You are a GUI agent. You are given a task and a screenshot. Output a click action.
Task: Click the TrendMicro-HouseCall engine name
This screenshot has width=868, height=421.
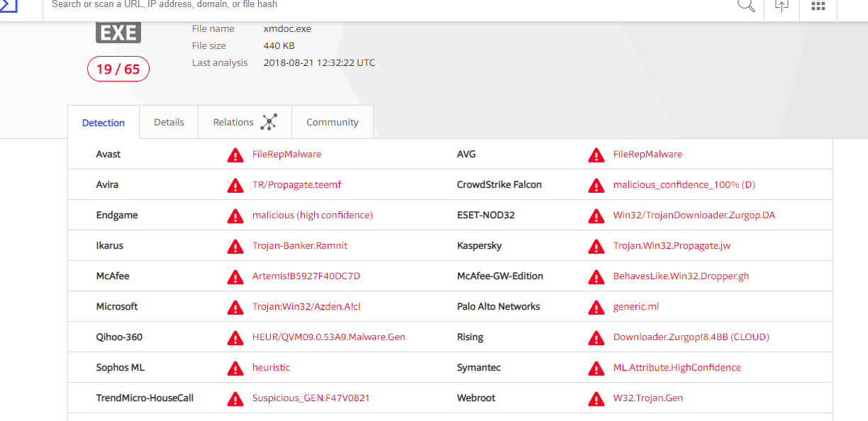click(x=145, y=398)
